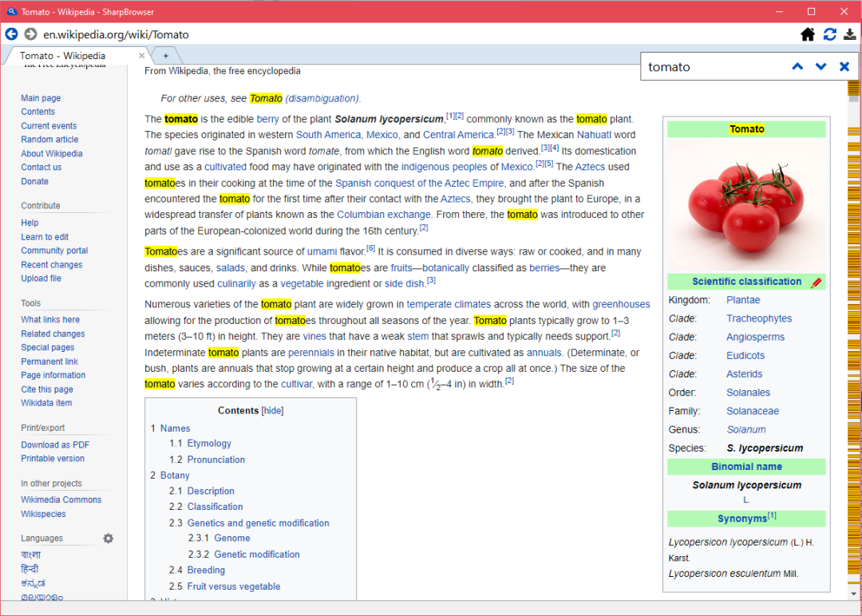Reload the page with refresh icon
Screen dimensions: 862x616
(x=830, y=34)
